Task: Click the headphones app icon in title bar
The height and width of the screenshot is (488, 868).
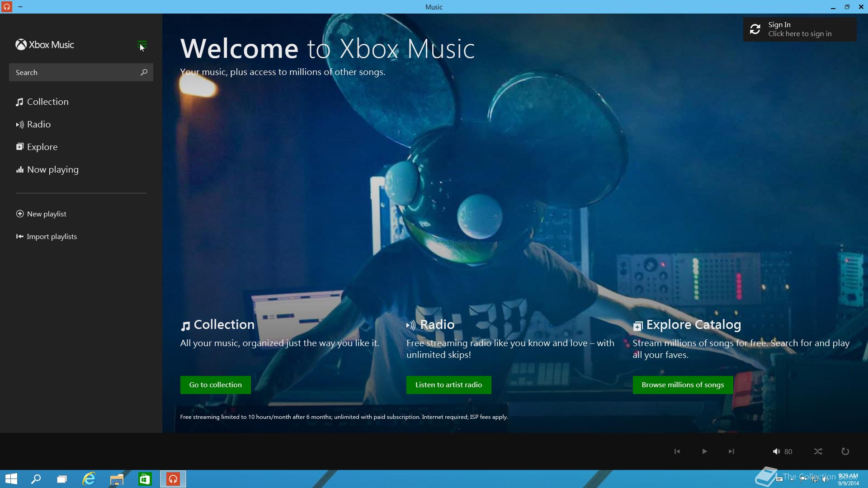Action: 6,7
